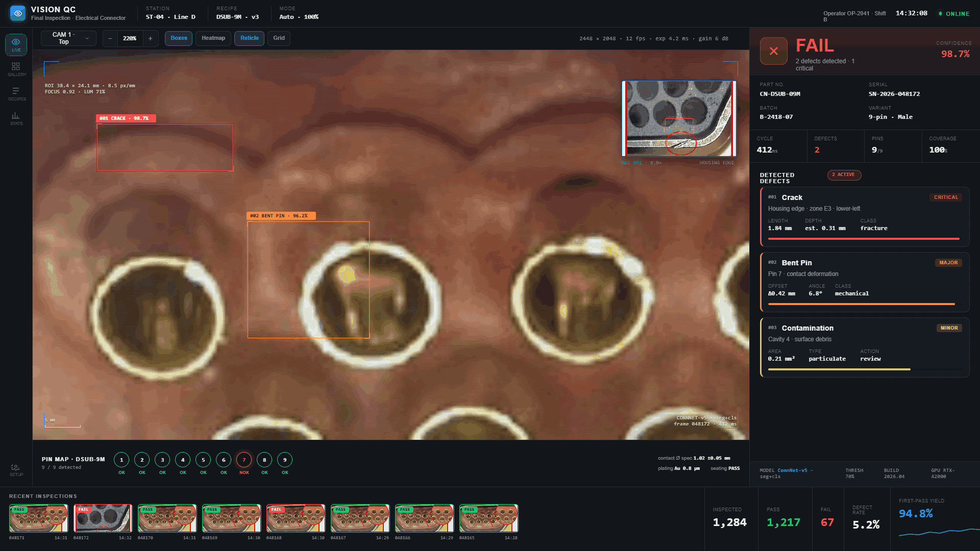980x551 pixels.
Task: Open recent inspection 048171 thumbnail
Action: tap(38, 518)
